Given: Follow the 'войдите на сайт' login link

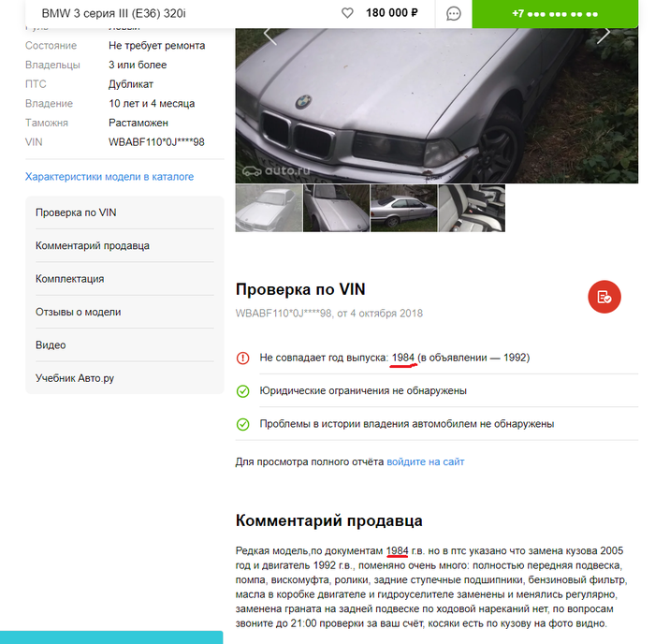Looking at the screenshot, I should click(x=425, y=461).
